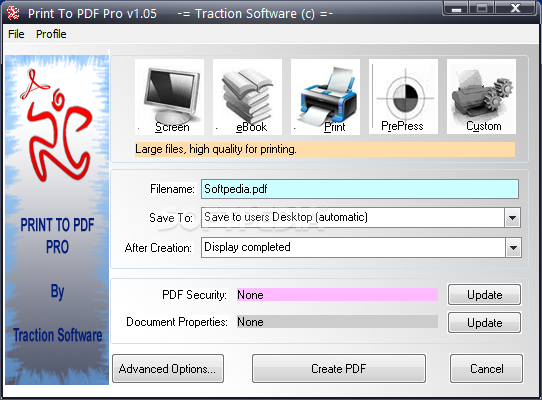This screenshot has height=400, width=542.
Task: Pick the Print profile printer icon
Action: [x=325, y=96]
